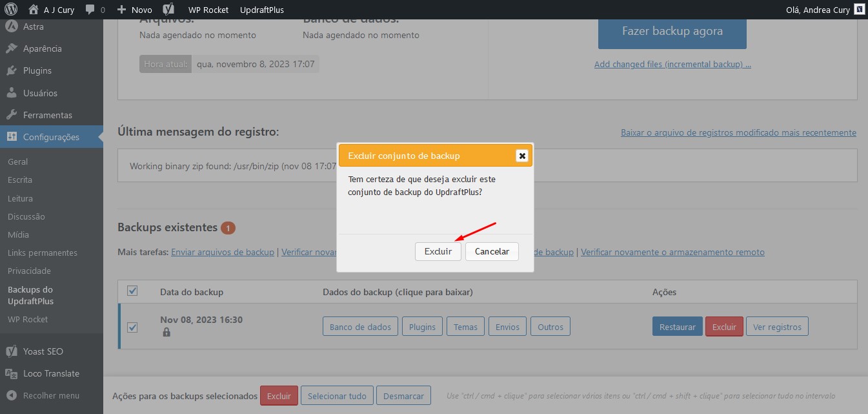Open A J Cury site home icon
Viewport: 868px width, 414px height.
pyautogui.click(x=34, y=10)
